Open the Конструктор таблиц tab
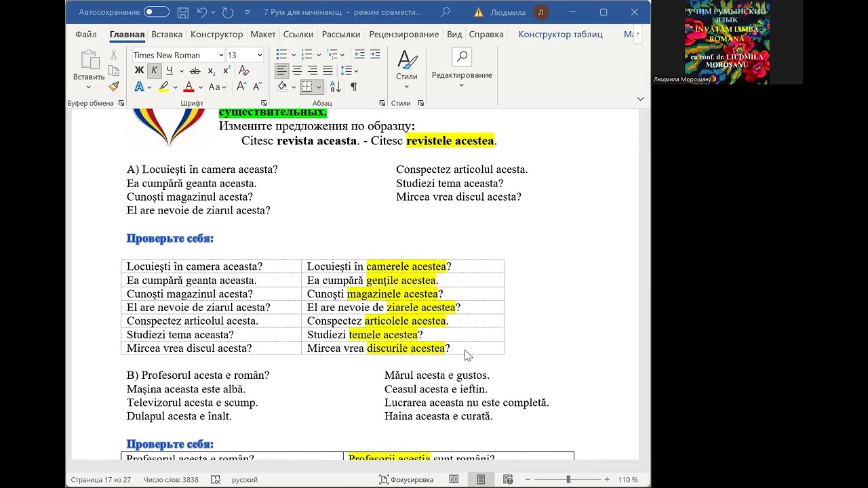868x488 pixels. pyautogui.click(x=560, y=34)
